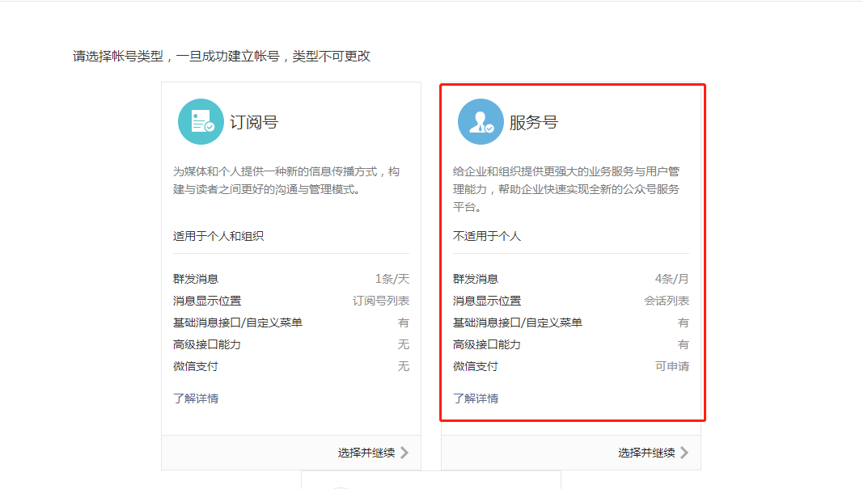Click 不适用于个人 text
The height and width of the screenshot is (489, 868).
(487, 236)
